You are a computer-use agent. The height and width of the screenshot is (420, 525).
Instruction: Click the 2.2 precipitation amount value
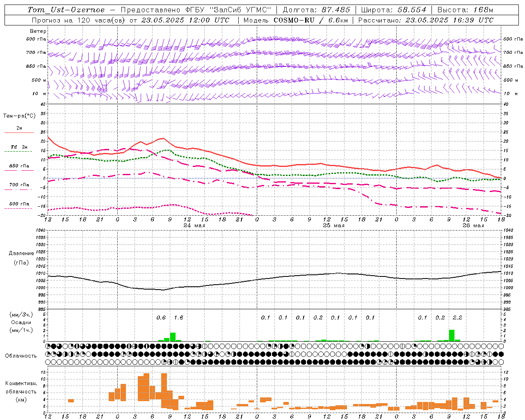tap(457, 318)
